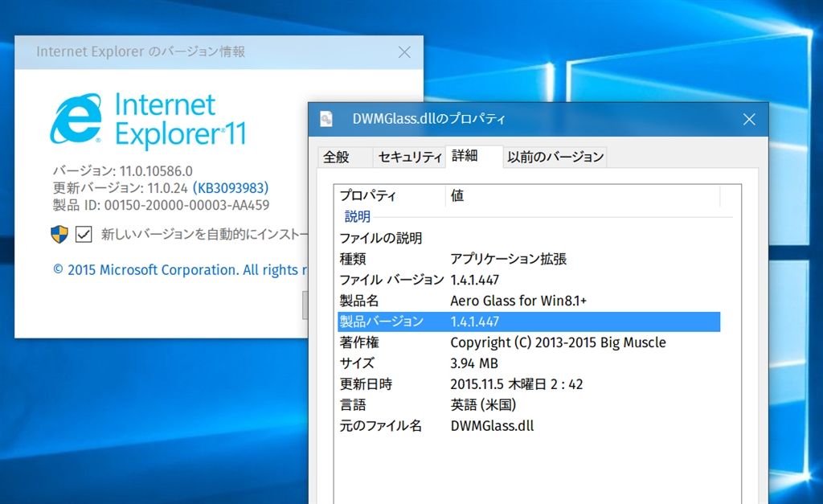Click the Copyright (C) 2013-2015 Big Muscle value

tap(558, 342)
